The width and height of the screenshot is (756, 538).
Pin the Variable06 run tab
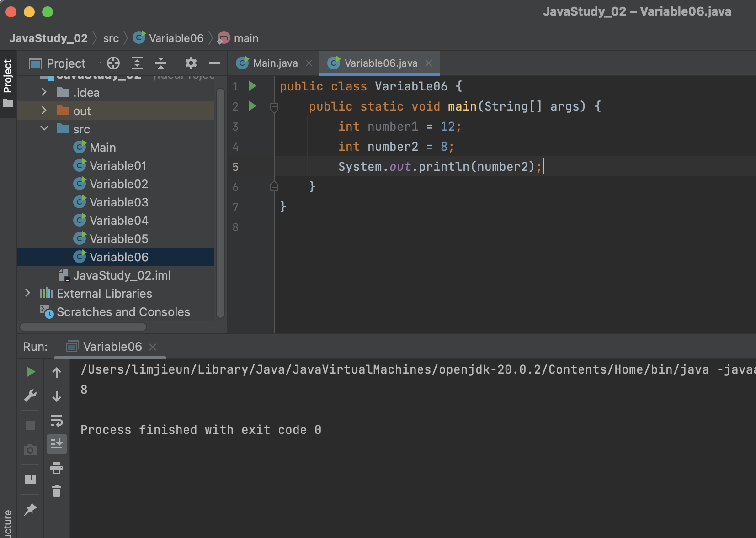(x=30, y=509)
